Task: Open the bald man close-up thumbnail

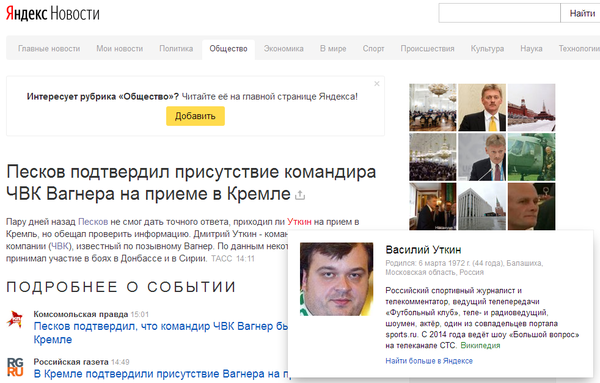Action: pos(532,206)
